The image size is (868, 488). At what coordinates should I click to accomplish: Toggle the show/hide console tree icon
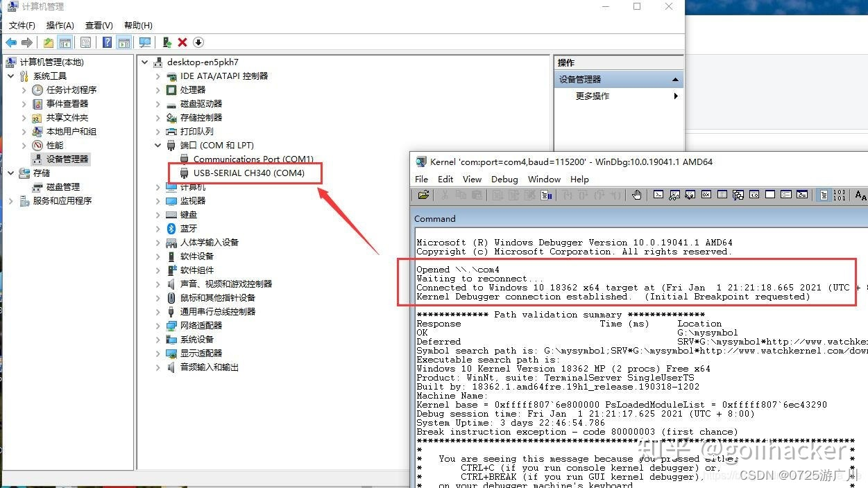tap(65, 42)
